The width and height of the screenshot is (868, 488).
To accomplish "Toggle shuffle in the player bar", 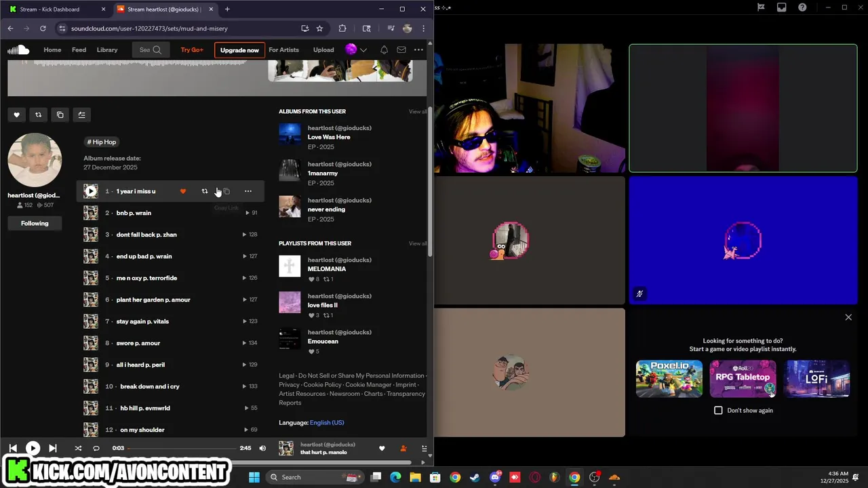I will (x=77, y=448).
